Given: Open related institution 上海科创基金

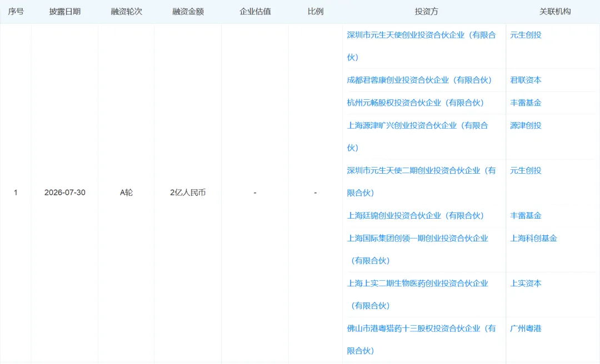Looking at the screenshot, I should pyautogui.click(x=533, y=238).
